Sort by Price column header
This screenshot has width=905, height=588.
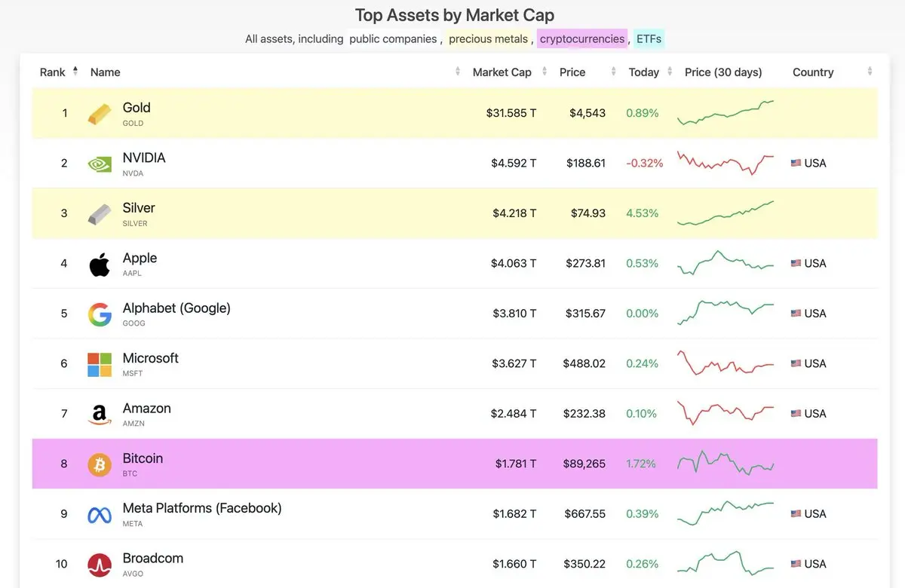(x=572, y=72)
